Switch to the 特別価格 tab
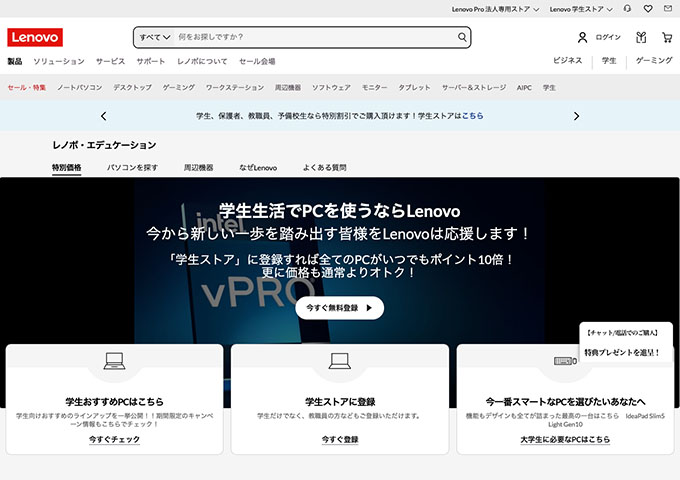This screenshot has height=480, width=680. point(67,167)
